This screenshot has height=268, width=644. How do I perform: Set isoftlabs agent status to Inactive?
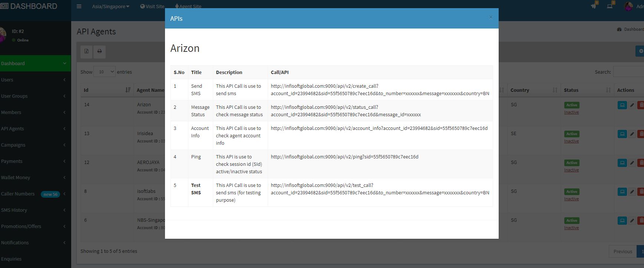[x=571, y=199]
